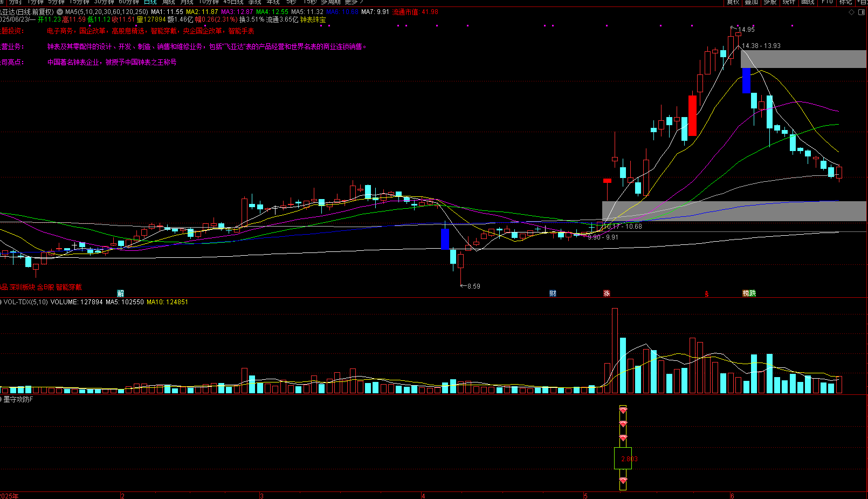Click the 统计 statistics button
Screen dimensions: 868x499
click(x=789, y=2)
